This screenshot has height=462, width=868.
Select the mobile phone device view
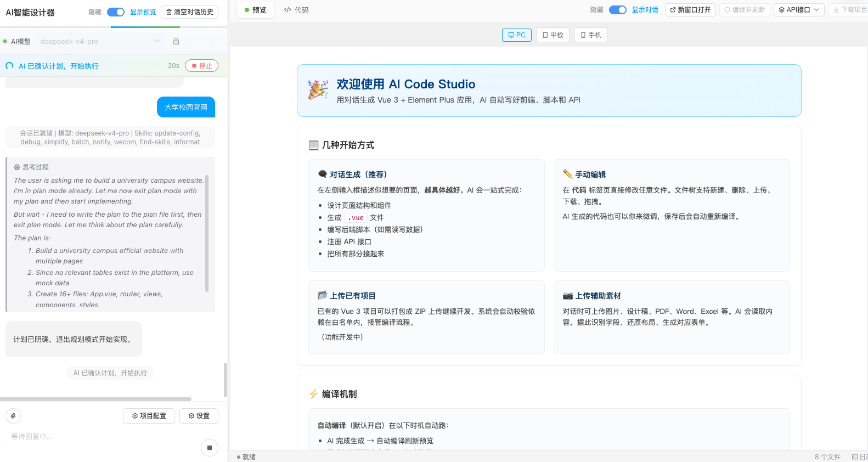click(x=590, y=35)
